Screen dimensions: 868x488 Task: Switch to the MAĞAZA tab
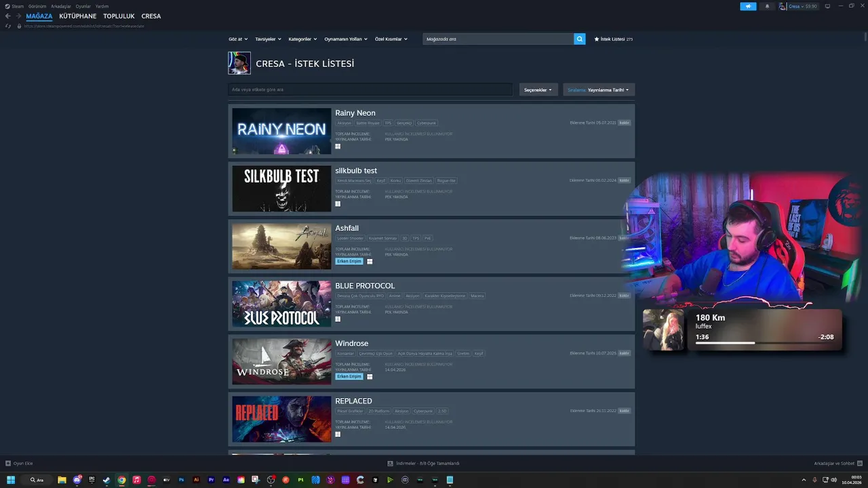(x=39, y=16)
